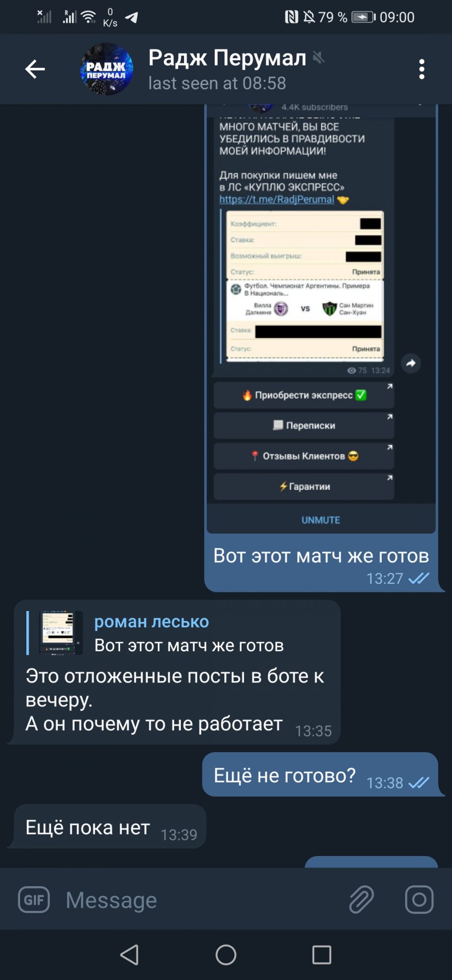Open the Переписки link button

[x=304, y=425]
